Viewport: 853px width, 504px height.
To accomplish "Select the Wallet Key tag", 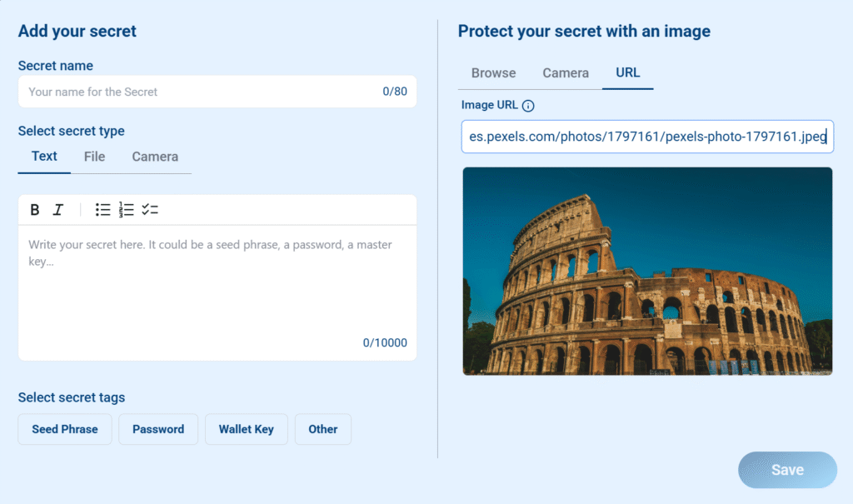I will click(246, 429).
